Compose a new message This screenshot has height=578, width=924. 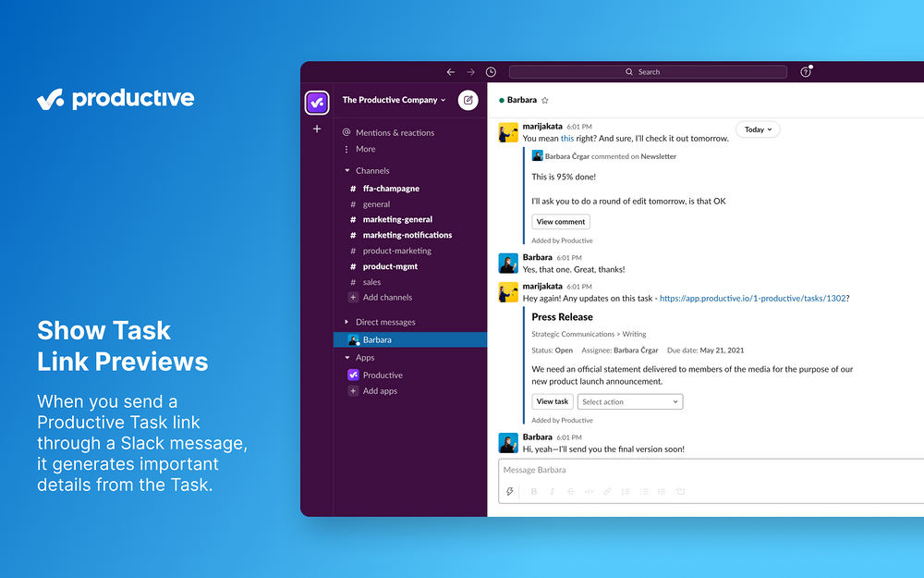(x=468, y=100)
